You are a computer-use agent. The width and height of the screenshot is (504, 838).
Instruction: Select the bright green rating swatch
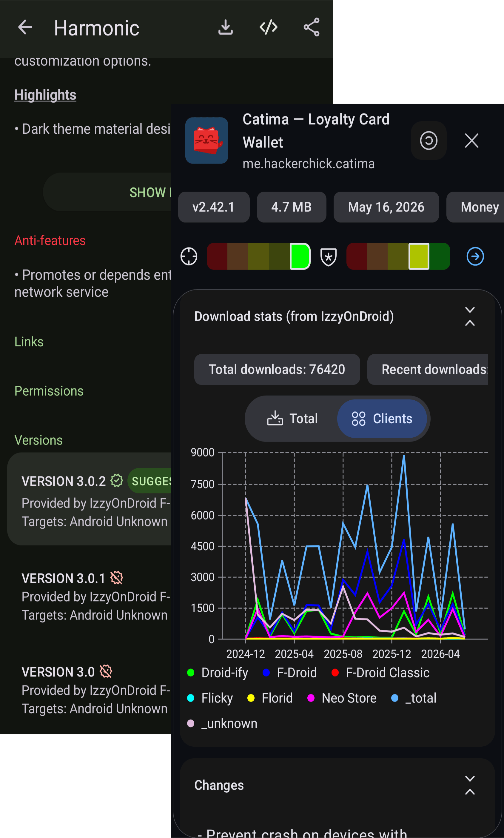pyautogui.click(x=300, y=256)
